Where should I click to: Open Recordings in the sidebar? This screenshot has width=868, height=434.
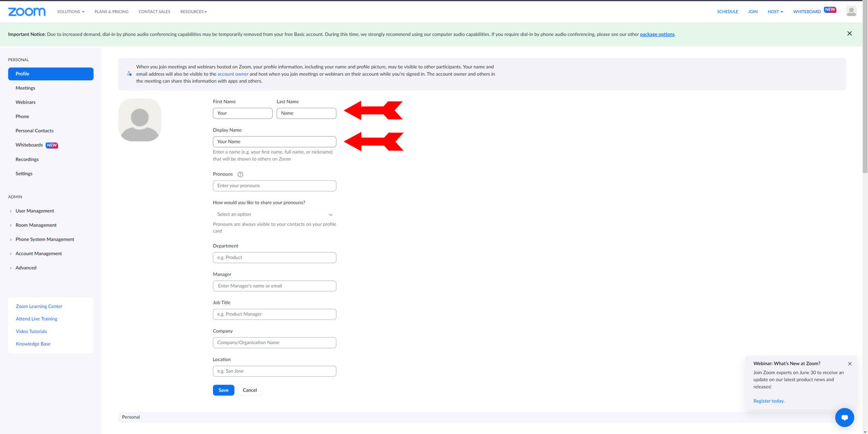27,159
